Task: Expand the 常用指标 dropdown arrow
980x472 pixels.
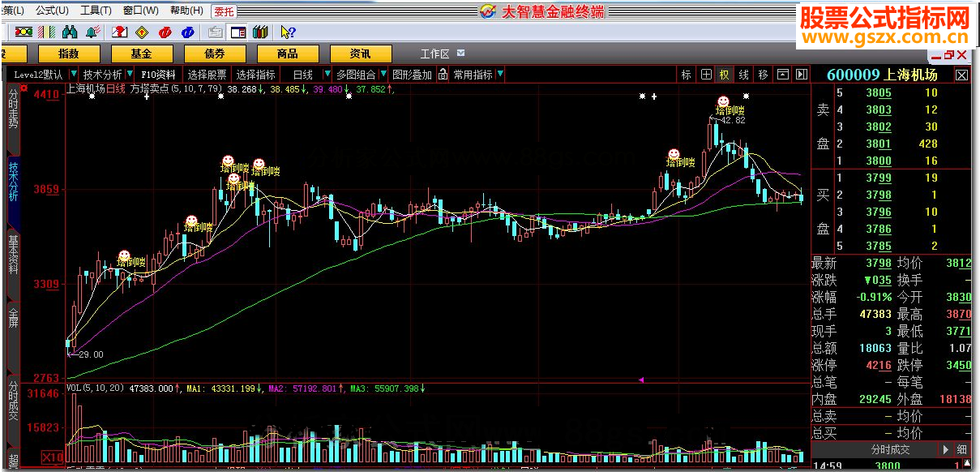Action: pos(500,75)
